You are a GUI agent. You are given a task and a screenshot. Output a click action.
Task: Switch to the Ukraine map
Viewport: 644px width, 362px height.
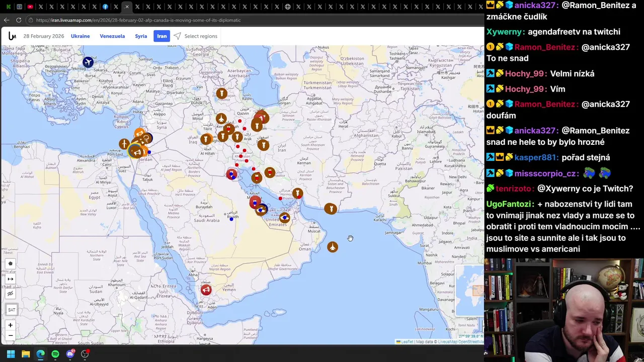click(x=80, y=36)
